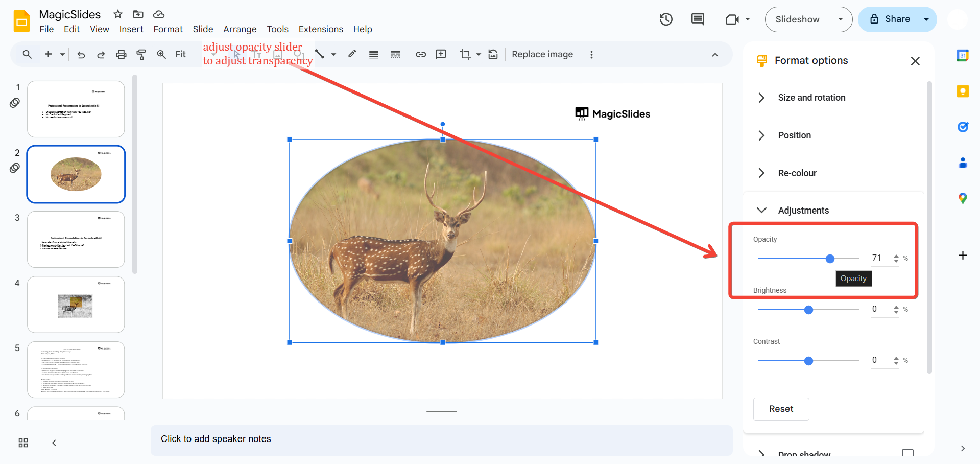
Task: Click the insert link icon
Action: (x=421, y=55)
